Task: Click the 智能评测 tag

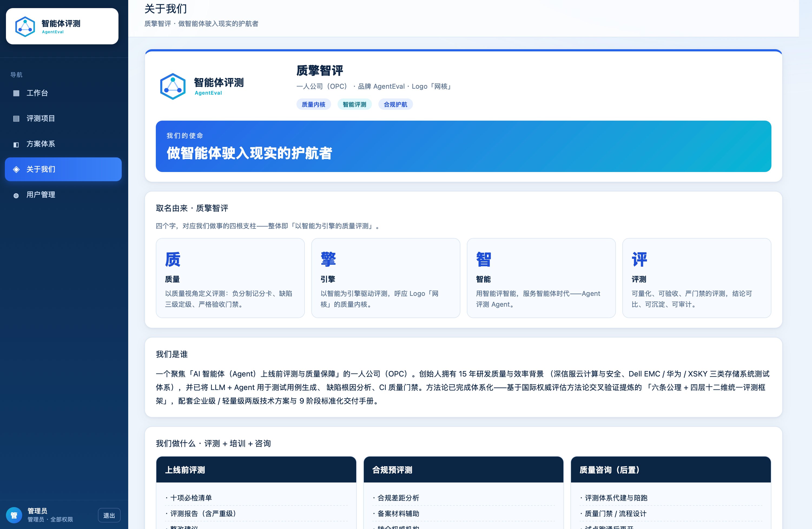Action: [355, 105]
